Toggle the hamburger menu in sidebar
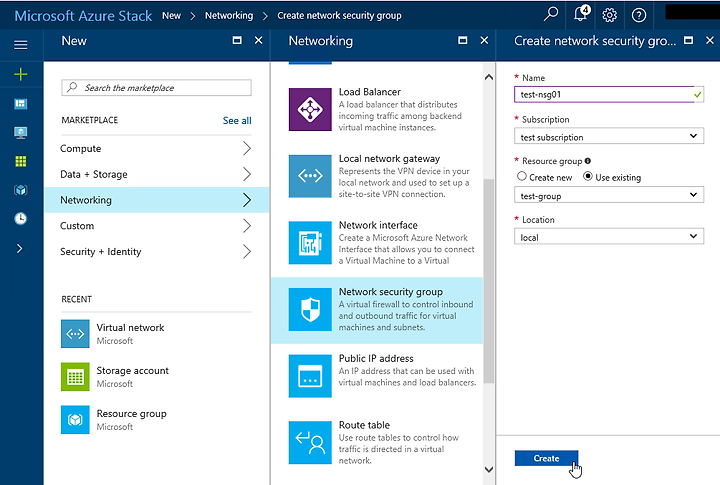This screenshot has height=485, width=720. 21,45
